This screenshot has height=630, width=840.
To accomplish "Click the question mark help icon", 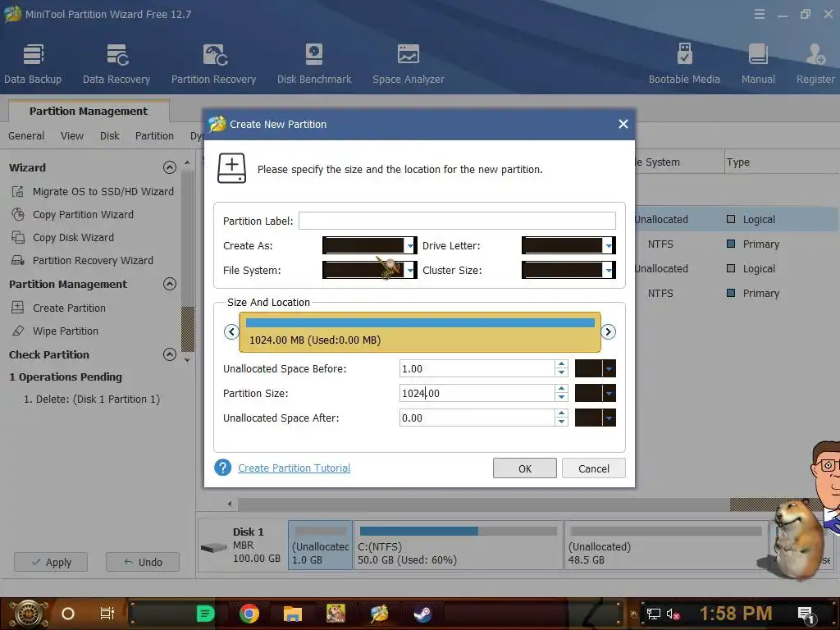I will coord(223,468).
